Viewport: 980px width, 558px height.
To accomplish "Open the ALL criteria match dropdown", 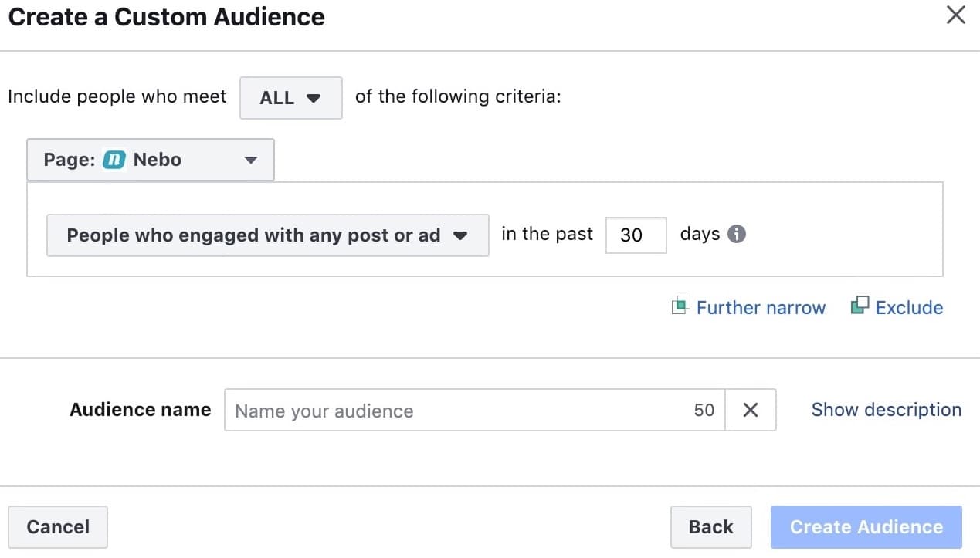I will pyautogui.click(x=290, y=98).
